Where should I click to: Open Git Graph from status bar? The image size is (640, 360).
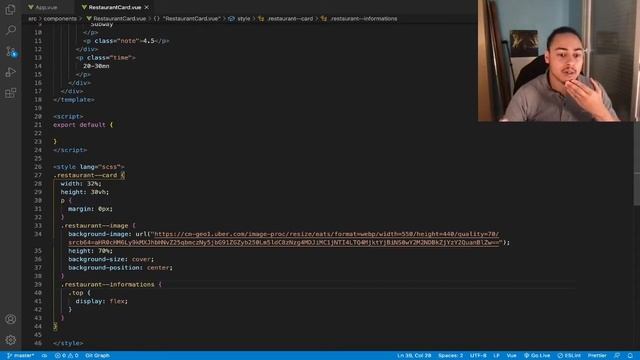click(x=98, y=356)
